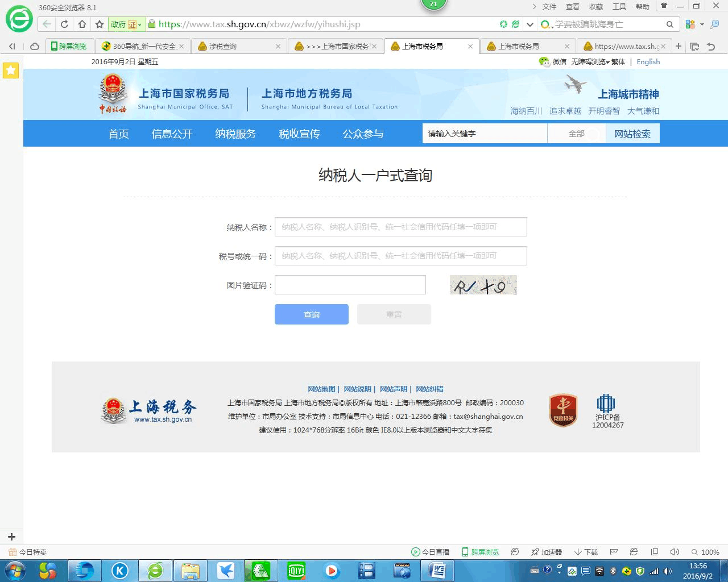This screenshot has width=728, height=582.
Task: Go to the browser home page icon
Action: pos(82,24)
